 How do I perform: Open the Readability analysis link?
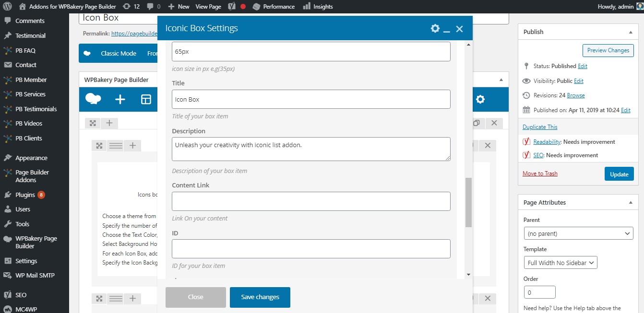(547, 142)
